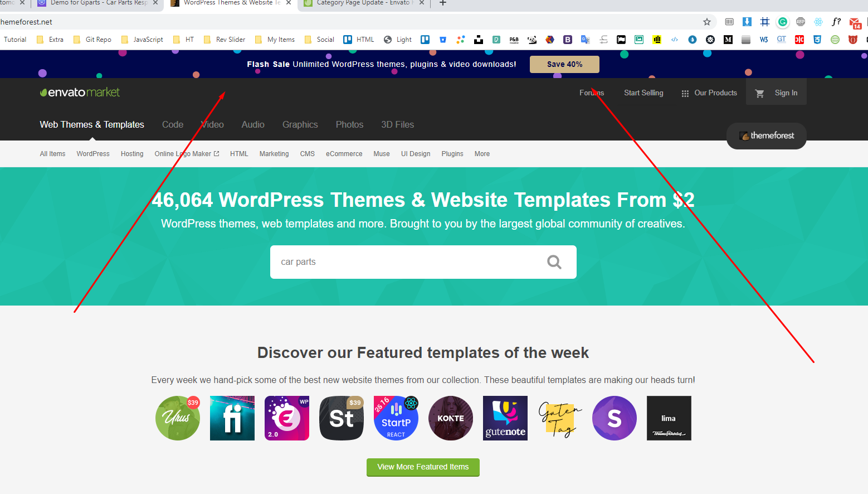This screenshot has width=868, height=494.
Task: Open the My Items bookmark folder
Action: click(275, 40)
